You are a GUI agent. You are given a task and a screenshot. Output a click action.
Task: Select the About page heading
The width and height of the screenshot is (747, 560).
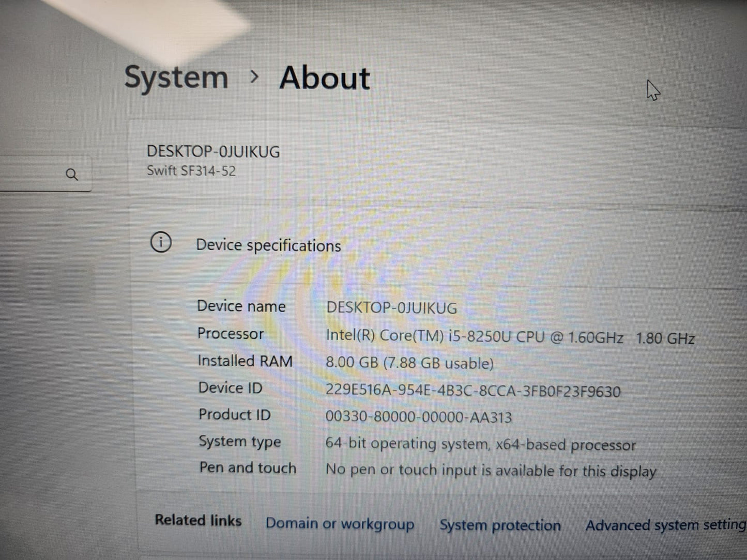324,78
